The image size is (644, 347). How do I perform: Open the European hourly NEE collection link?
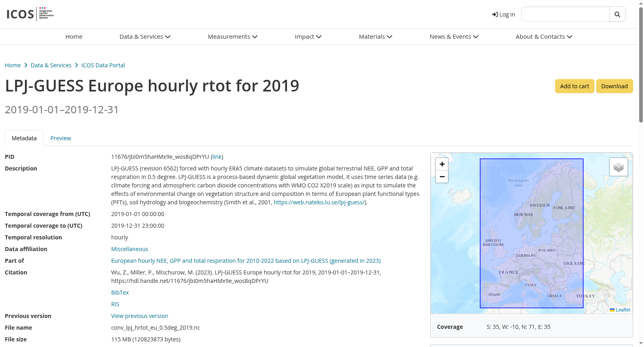click(x=246, y=261)
